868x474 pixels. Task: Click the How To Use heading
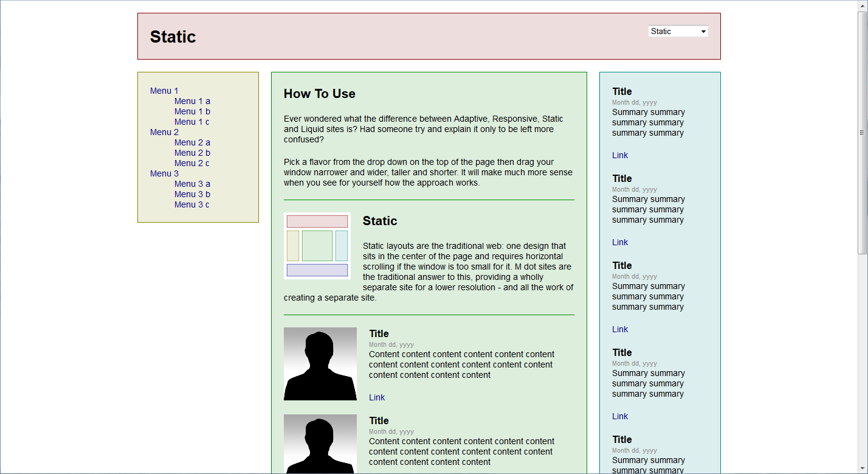(319, 94)
